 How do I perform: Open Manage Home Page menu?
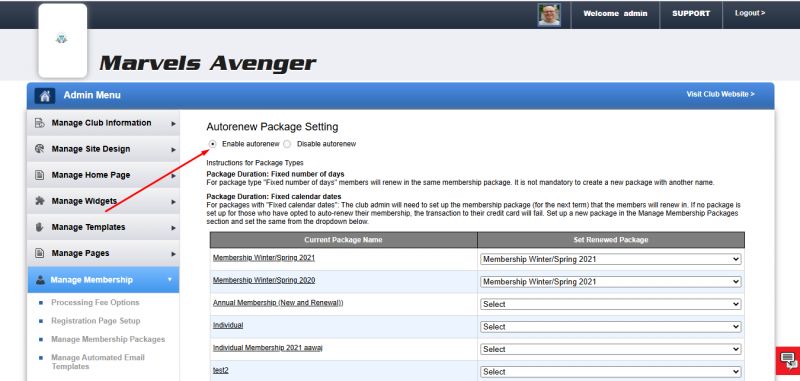(103, 175)
